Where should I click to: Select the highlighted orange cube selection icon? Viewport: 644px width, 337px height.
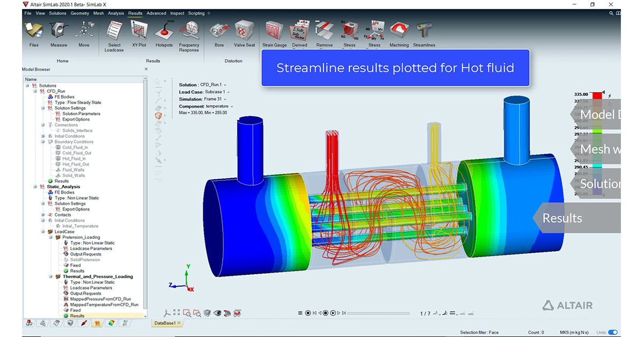click(x=158, y=115)
